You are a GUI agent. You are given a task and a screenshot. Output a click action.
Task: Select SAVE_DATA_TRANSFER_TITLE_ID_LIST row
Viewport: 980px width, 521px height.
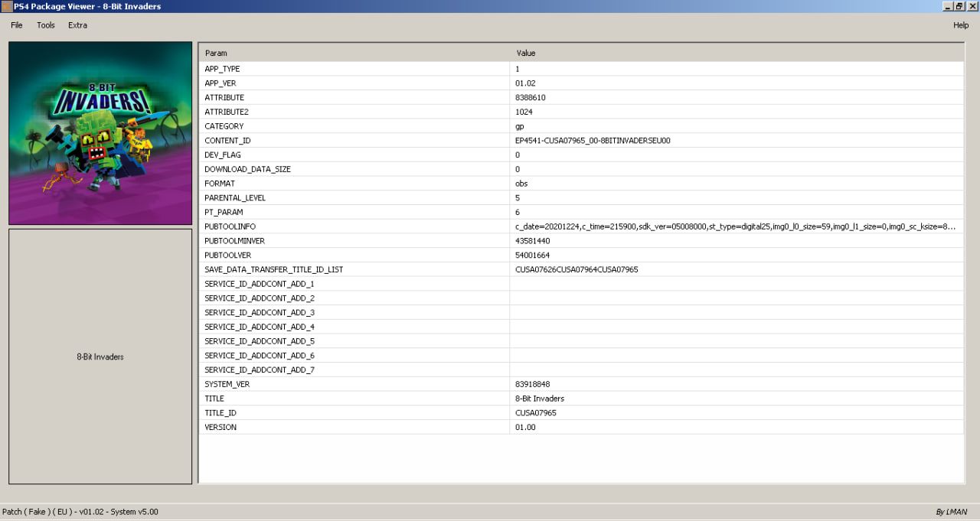[581, 270]
